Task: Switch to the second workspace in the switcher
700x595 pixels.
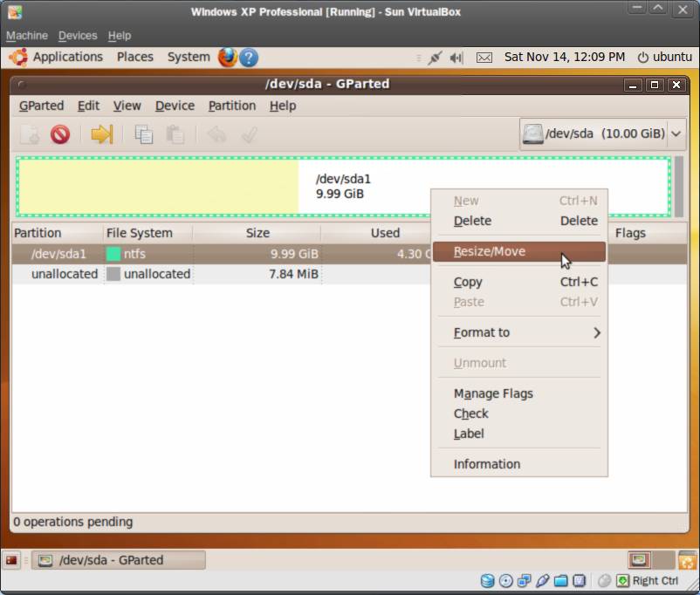Action: pyautogui.click(x=663, y=560)
